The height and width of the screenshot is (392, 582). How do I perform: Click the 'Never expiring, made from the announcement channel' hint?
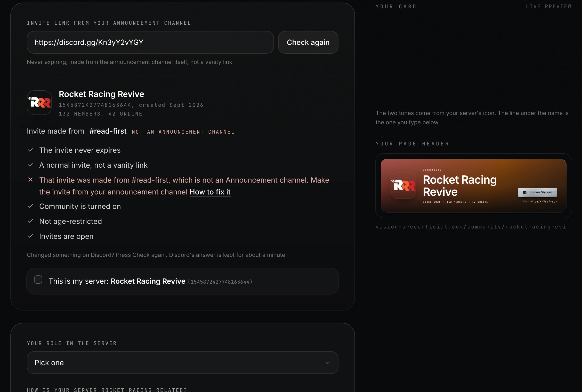(x=130, y=62)
